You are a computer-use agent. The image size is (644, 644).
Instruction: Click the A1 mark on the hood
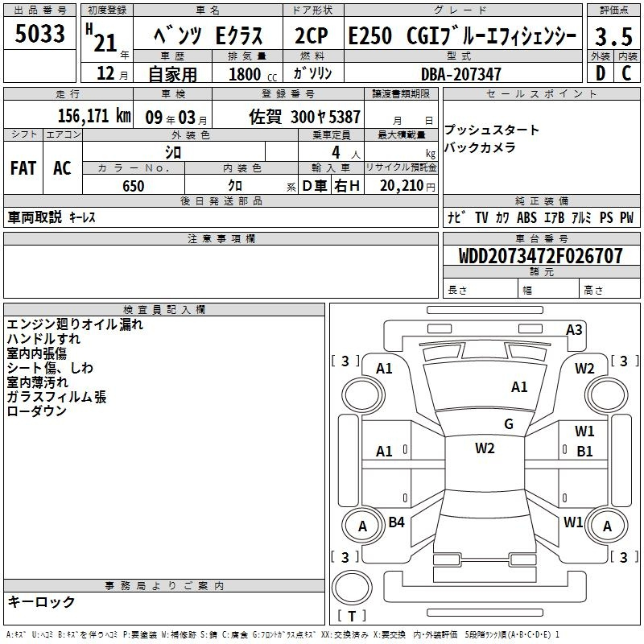tap(519, 387)
